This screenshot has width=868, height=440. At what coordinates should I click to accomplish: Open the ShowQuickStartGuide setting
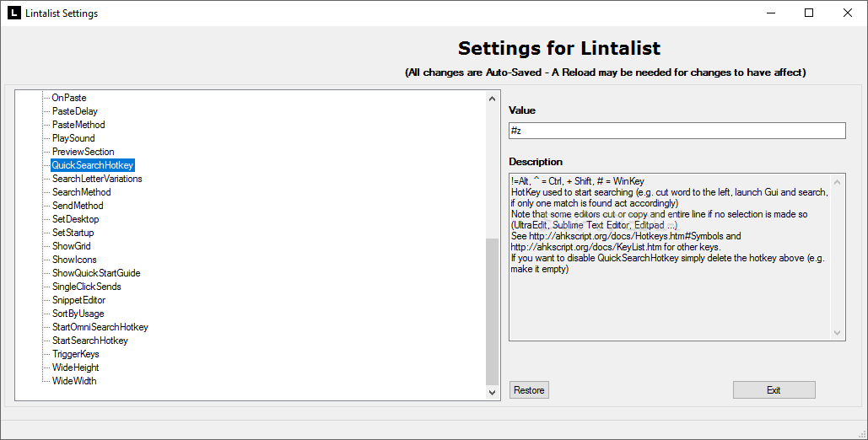(96, 273)
